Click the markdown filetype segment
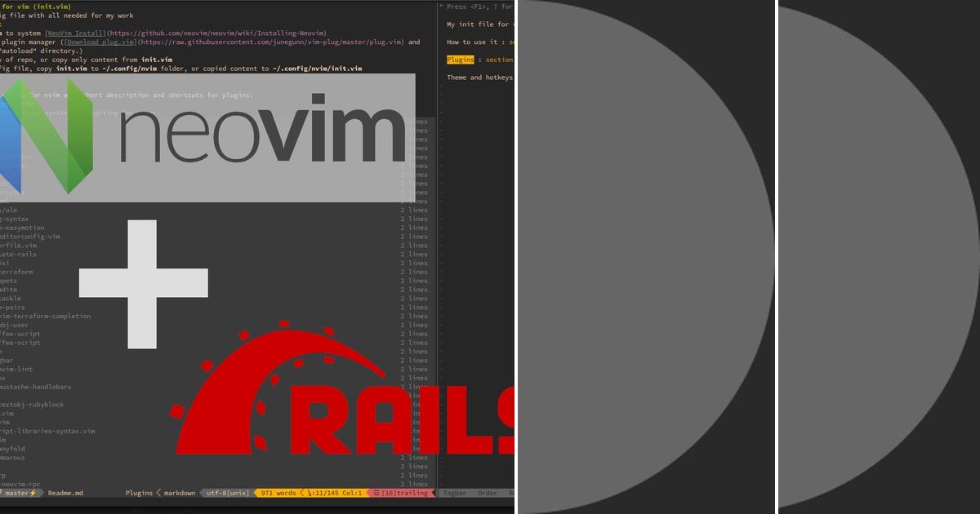This screenshot has width=980, height=514. pos(178,493)
